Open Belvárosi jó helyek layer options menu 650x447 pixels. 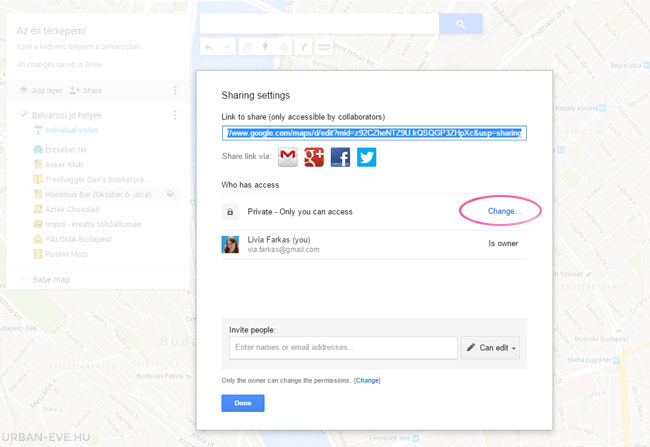pos(175,115)
